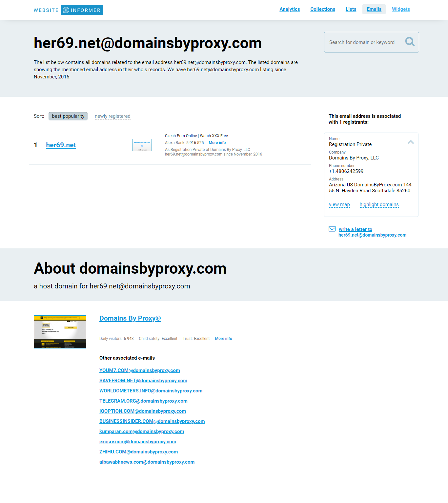Click the Alexa Rank value 5 916 525
The height and width of the screenshot is (503, 448).
[195, 143]
